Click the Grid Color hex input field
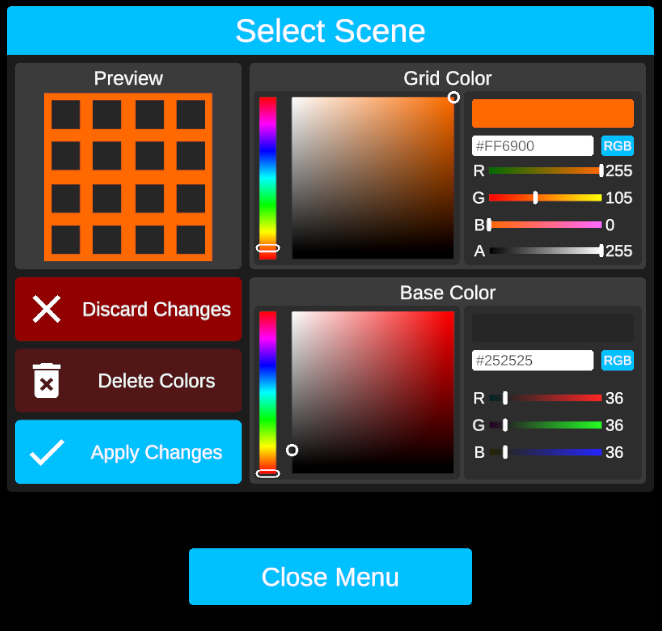This screenshot has width=662, height=631. pos(532,146)
